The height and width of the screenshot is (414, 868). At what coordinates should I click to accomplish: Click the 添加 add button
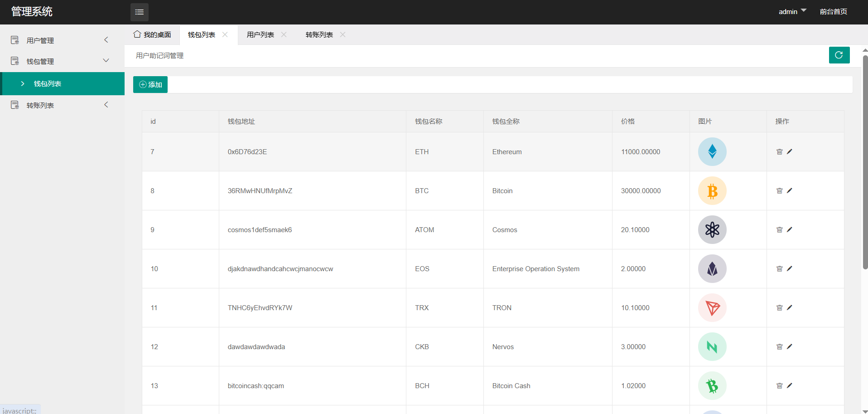[x=150, y=85]
